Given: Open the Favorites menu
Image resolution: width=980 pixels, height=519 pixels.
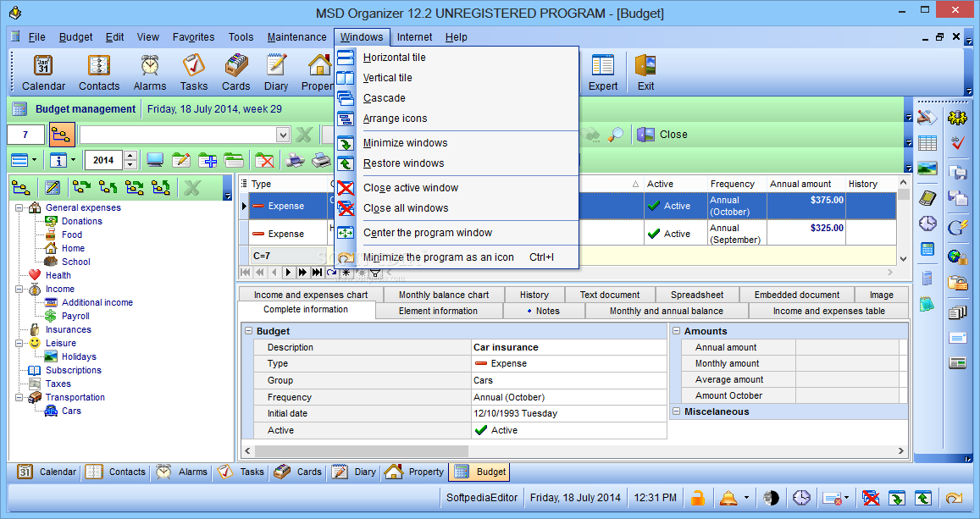Looking at the screenshot, I should [193, 37].
